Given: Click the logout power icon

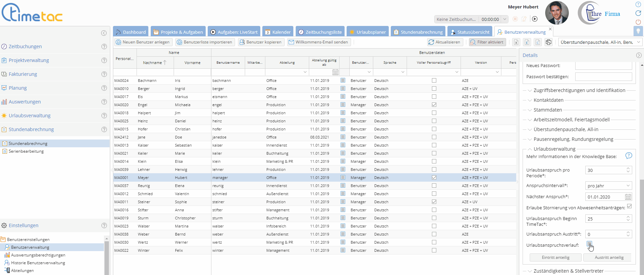Looking at the screenshot, I should (638, 22).
